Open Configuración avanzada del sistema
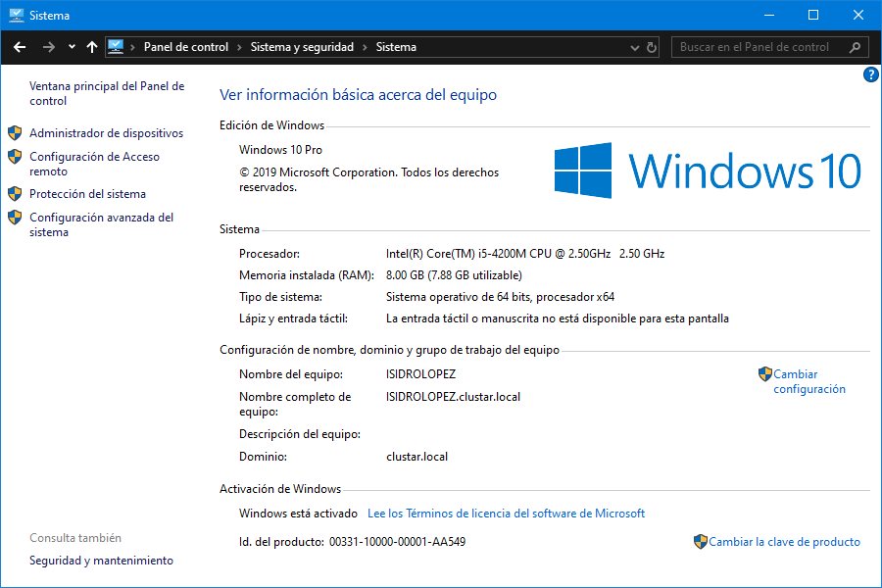Viewport: 882px width, 588px height. (101, 224)
